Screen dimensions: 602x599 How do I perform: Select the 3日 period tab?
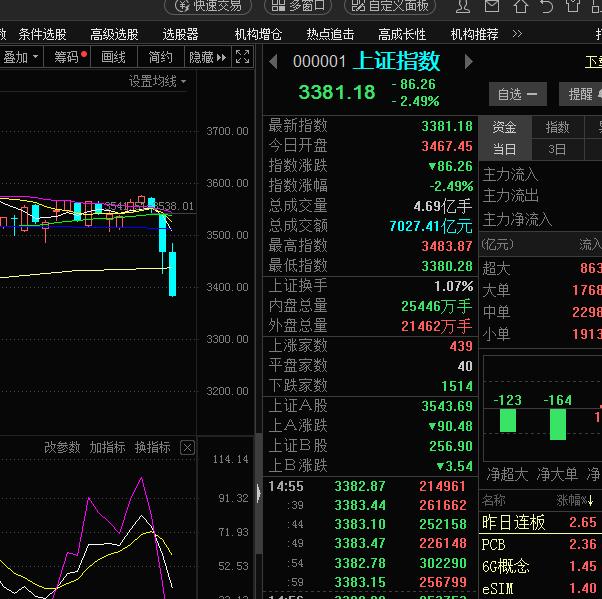[557, 149]
